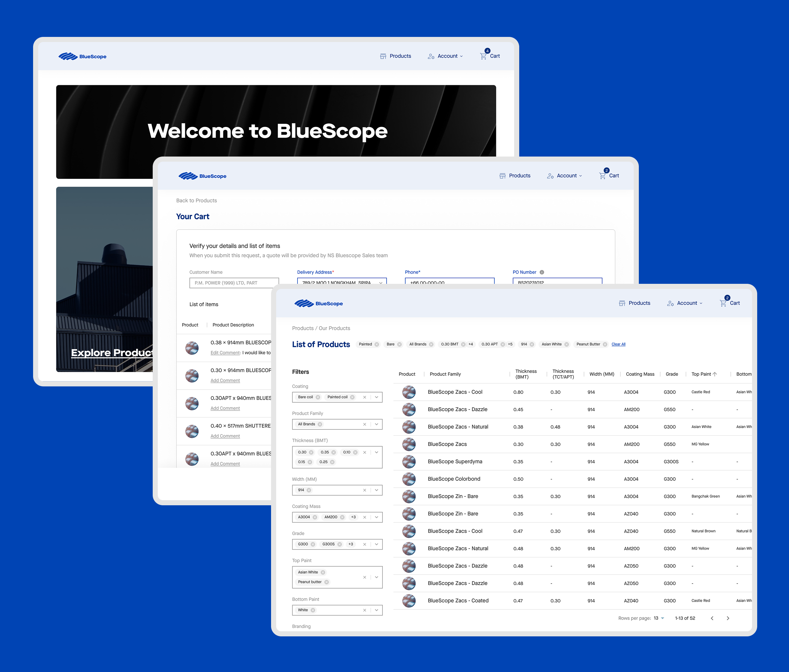Remove the Bare coil chip from Coating filter
This screenshot has height=672, width=789.
[319, 397]
